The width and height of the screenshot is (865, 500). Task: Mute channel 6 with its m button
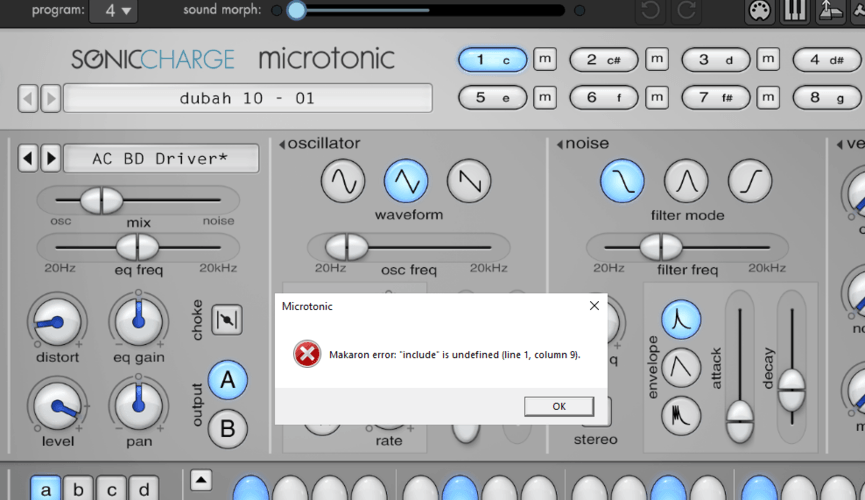pyautogui.click(x=656, y=98)
